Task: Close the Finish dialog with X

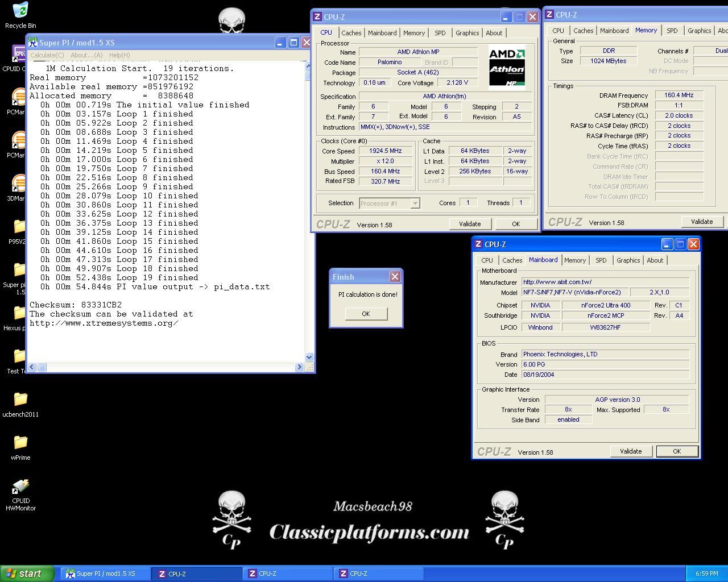Action: [x=395, y=277]
